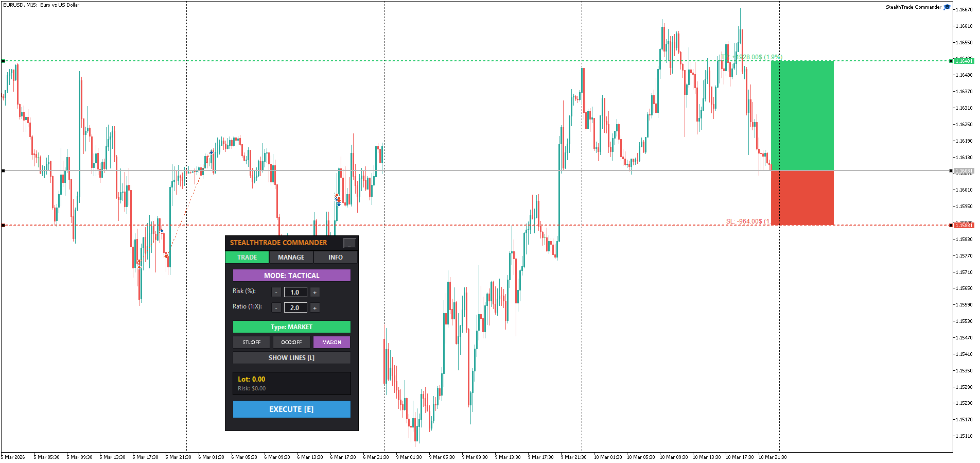Disable the MAG:ON magnet toggle
The width and height of the screenshot is (980, 463).
click(331, 342)
